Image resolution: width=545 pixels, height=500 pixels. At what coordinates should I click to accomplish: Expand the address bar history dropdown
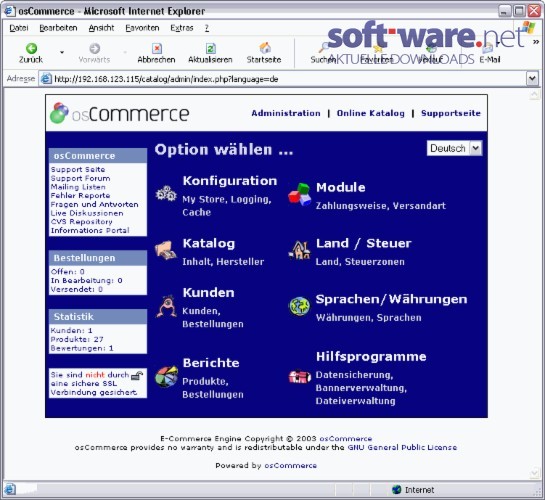tap(532, 79)
